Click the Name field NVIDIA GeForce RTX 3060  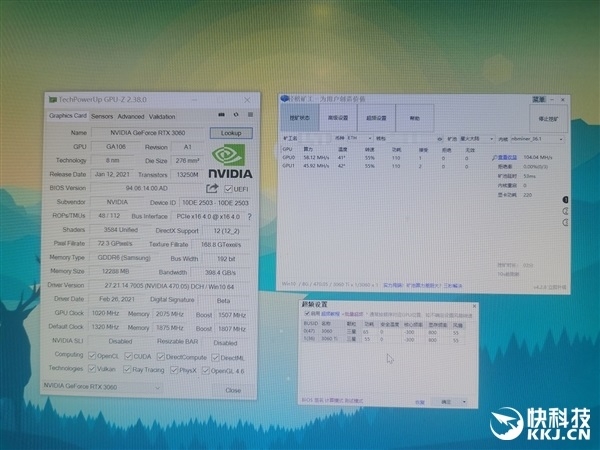[148, 133]
